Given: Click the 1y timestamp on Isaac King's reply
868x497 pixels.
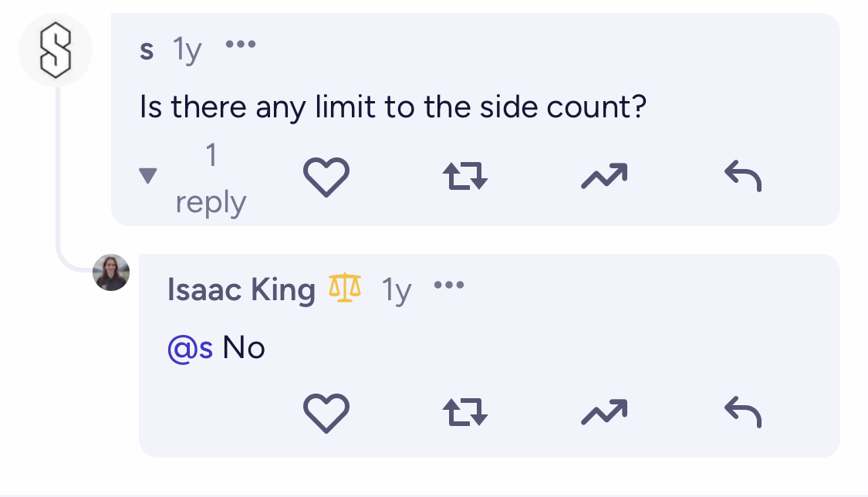Looking at the screenshot, I should [397, 291].
